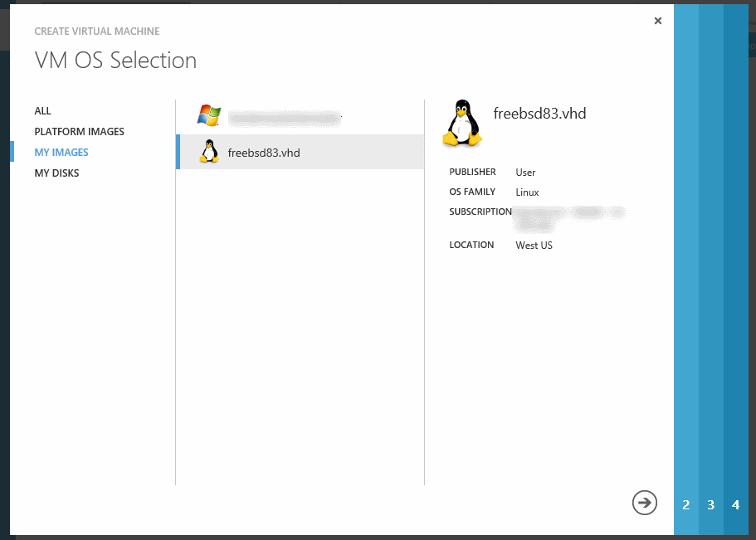The height and width of the screenshot is (540, 756).
Task: Select step 3 on the wizard sidebar
Action: pos(710,504)
